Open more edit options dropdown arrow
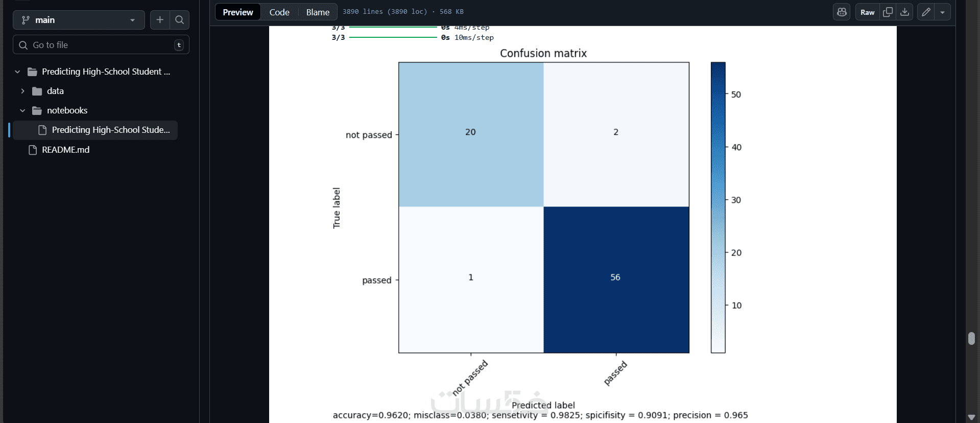Image resolution: width=980 pixels, height=423 pixels. [x=943, y=12]
